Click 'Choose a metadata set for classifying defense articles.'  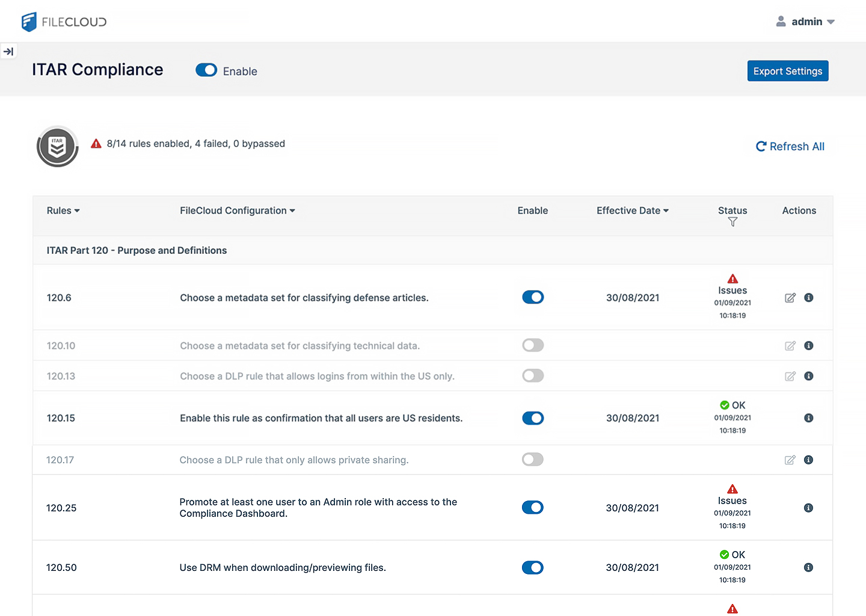304,298
